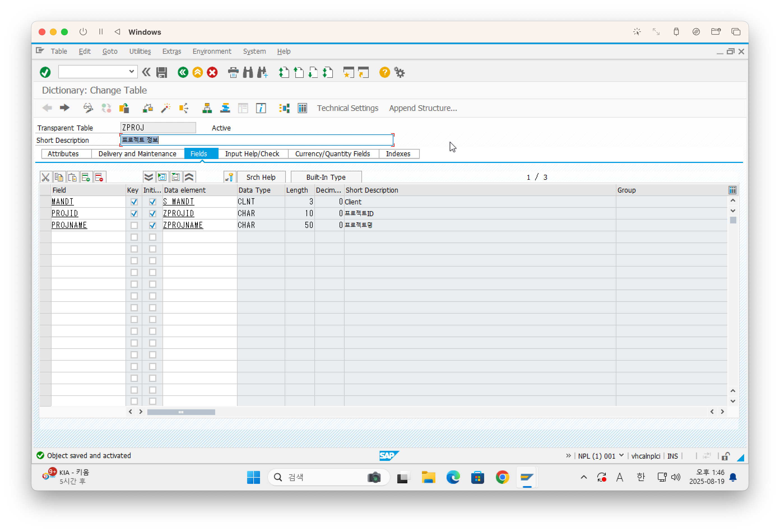This screenshot has height=532, width=780.
Task: Click the Short Description input field
Action: [257, 140]
